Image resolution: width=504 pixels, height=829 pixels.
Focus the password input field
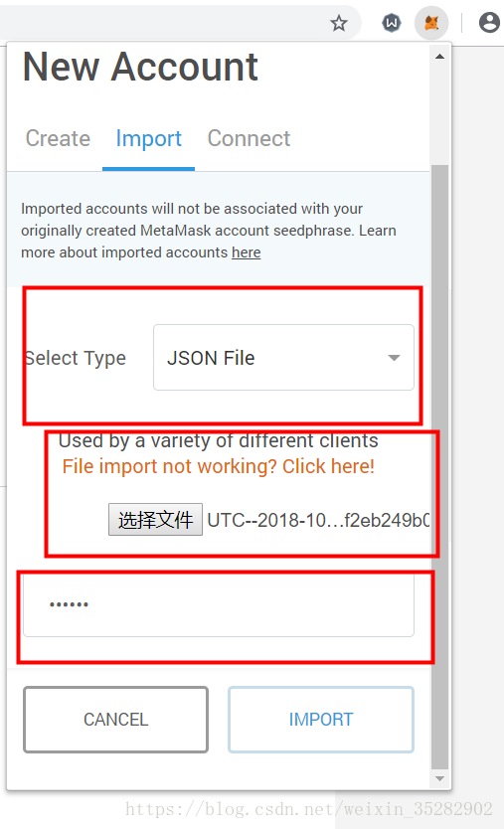pos(219,605)
